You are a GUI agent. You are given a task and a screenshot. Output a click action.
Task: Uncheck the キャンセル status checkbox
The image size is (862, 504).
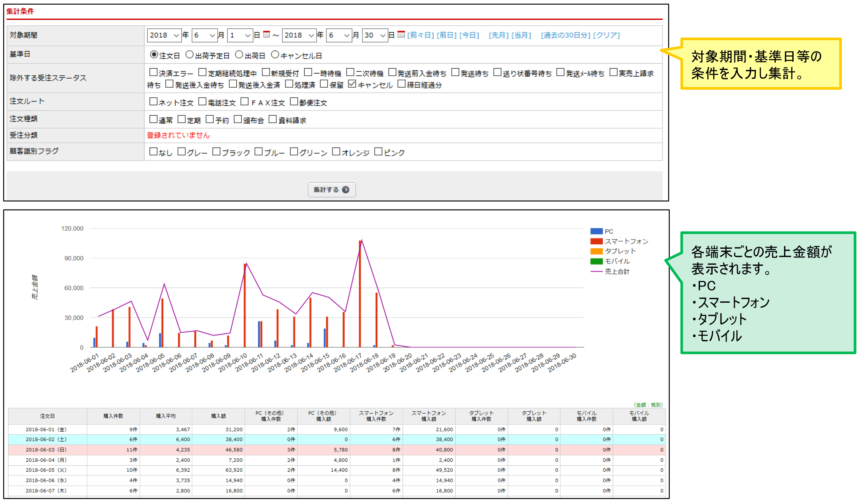352,84
